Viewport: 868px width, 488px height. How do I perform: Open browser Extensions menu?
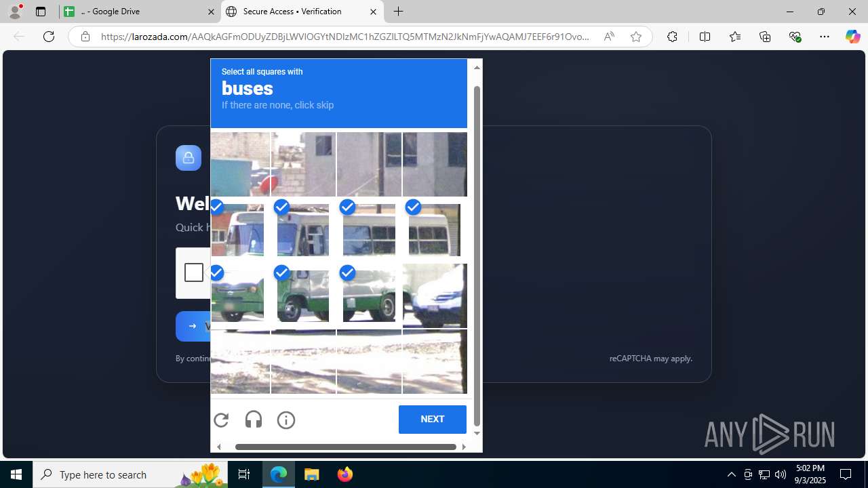(x=672, y=37)
